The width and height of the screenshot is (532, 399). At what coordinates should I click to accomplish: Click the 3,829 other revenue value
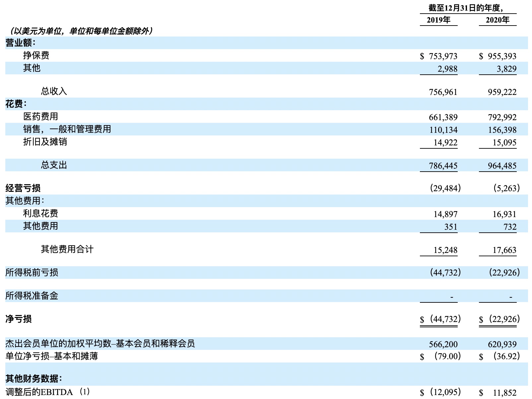[506, 69]
